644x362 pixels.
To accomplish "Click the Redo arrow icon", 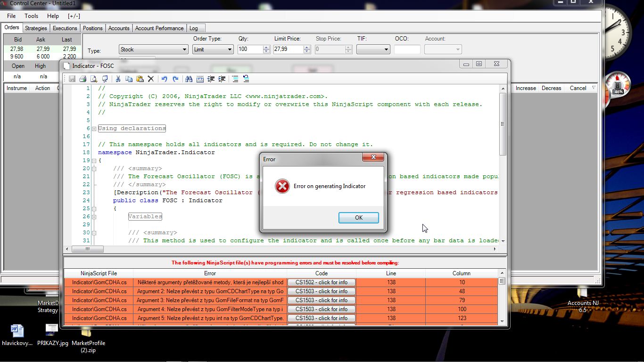I will pos(175,79).
